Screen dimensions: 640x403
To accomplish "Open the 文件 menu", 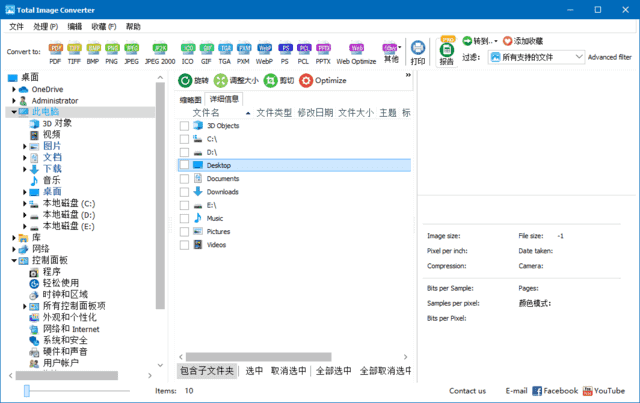I will point(14,26).
